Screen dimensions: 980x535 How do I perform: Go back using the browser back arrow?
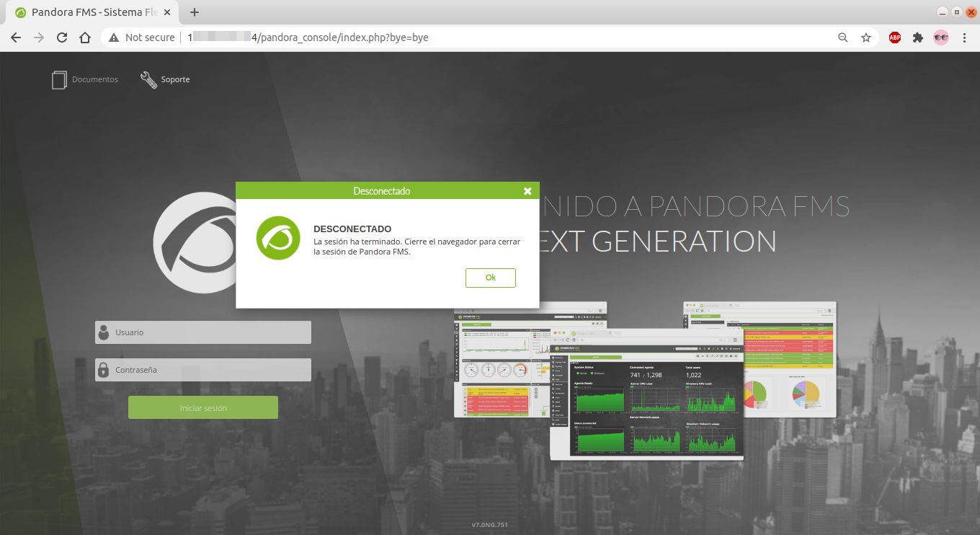[16, 37]
